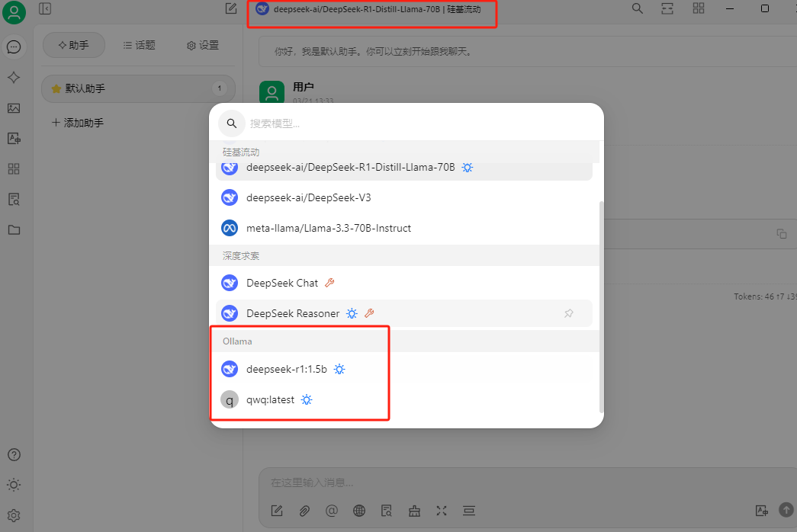Choose deepseek-ai/DeepSeek-R1-Distill-Llama-70B model
Screen dimensions: 797x532
pyautogui.click(x=404, y=169)
